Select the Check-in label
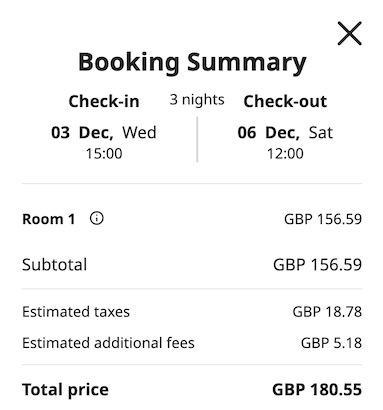This screenshot has width=383, height=410. click(x=104, y=101)
